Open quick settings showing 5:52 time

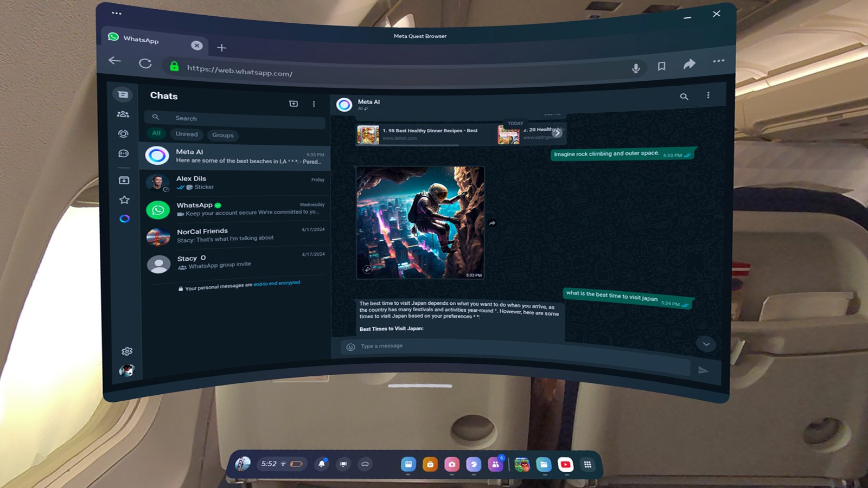pos(282,464)
